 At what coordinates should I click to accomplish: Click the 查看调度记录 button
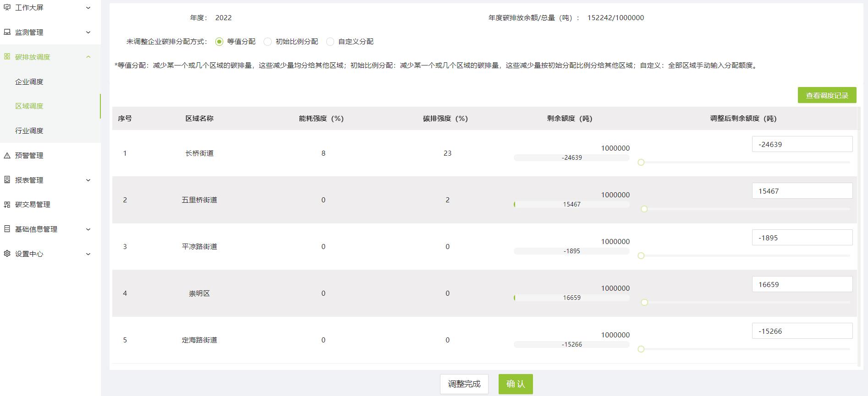(x=827, y=95)
